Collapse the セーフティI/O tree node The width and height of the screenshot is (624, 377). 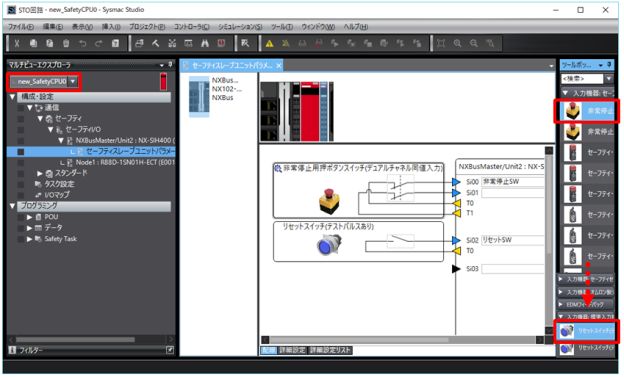coord(51,129)
